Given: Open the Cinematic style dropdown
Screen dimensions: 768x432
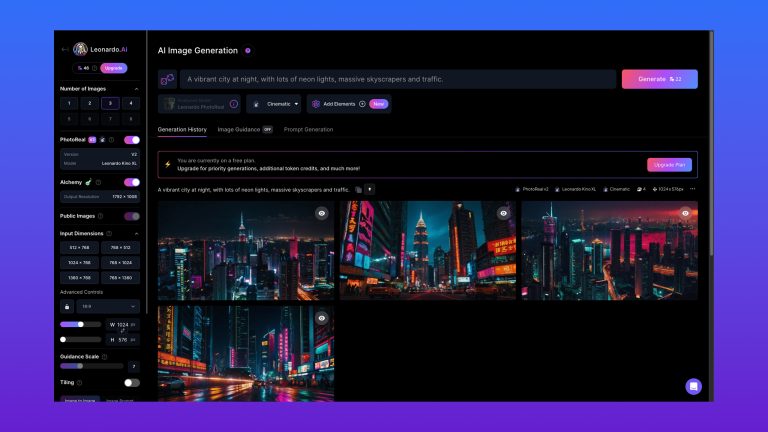Looking at the screenshot, I should 274,104.
